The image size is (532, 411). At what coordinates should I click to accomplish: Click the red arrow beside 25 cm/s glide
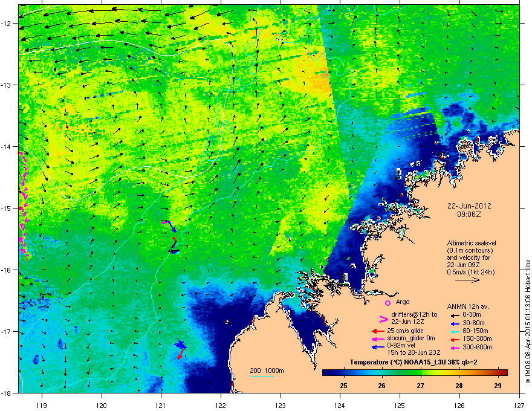(x=378, y=331)
